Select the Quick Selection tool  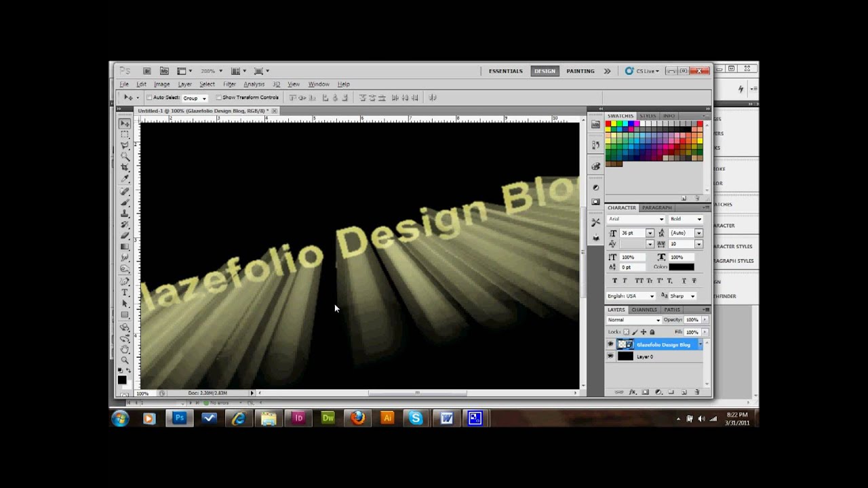coord(125,157)
